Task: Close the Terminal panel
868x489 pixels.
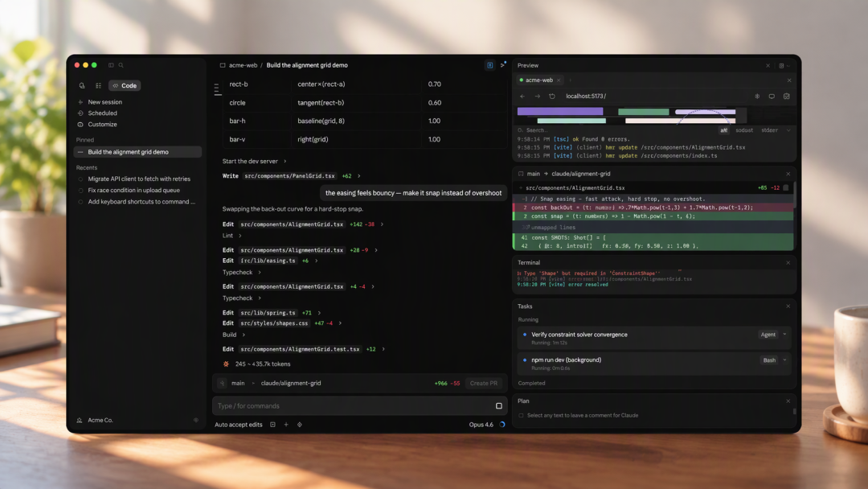Action: [x=788, y=263]
